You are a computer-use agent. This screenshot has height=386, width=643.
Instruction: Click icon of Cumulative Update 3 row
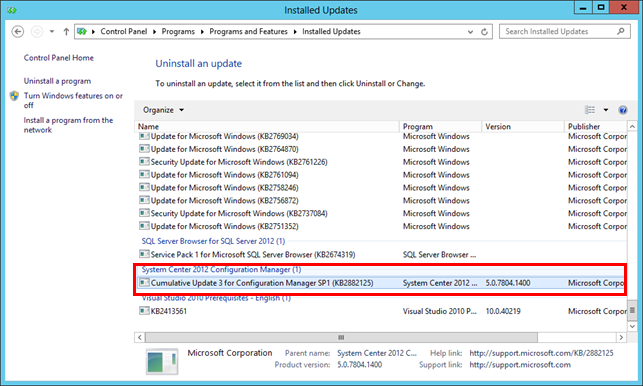point(144,283)
